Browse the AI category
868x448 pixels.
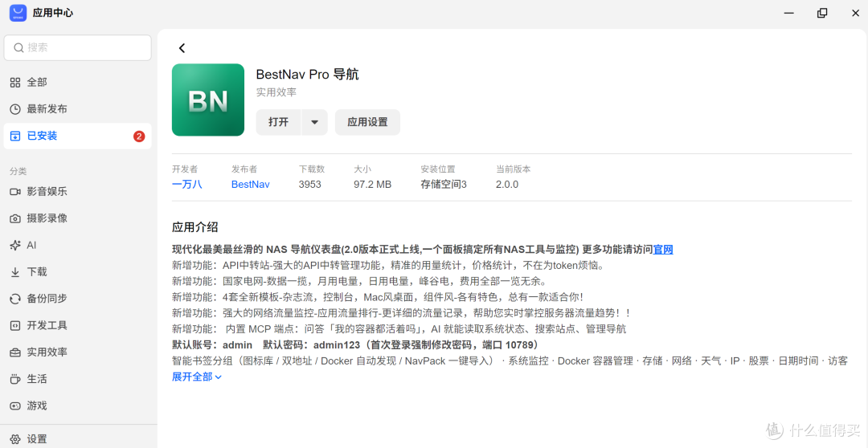point(77,246)
